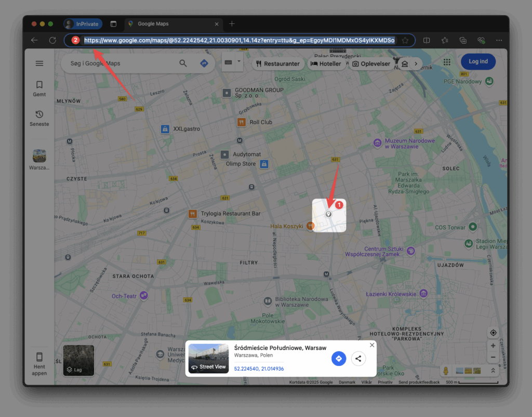Select Centrum Sztuki Współczesnej Zamek marker
532x417 pixels.
[x=411, y=251]
